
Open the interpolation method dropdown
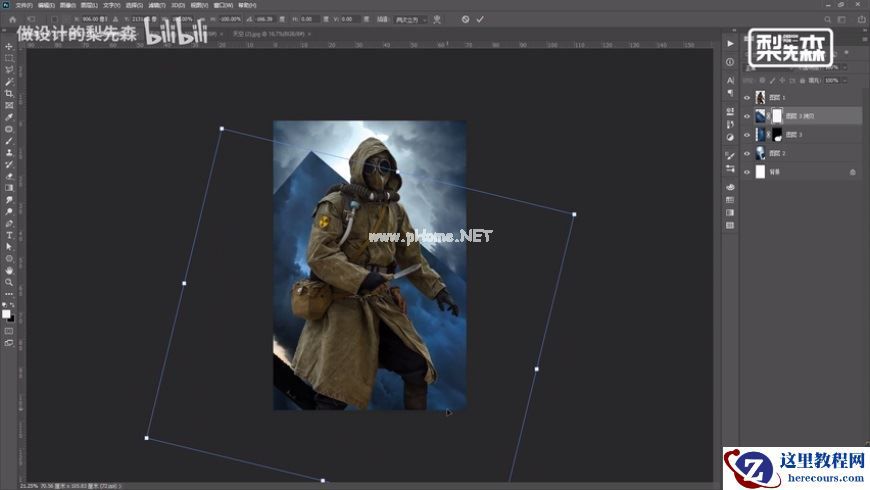click(x=411, y=19)
